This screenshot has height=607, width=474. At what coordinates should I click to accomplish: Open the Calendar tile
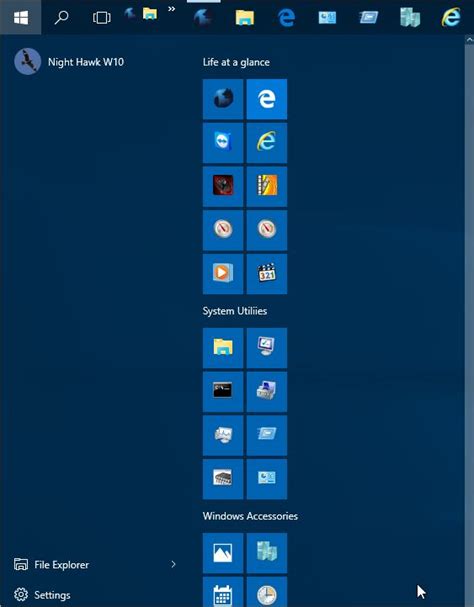pos(223,592)
